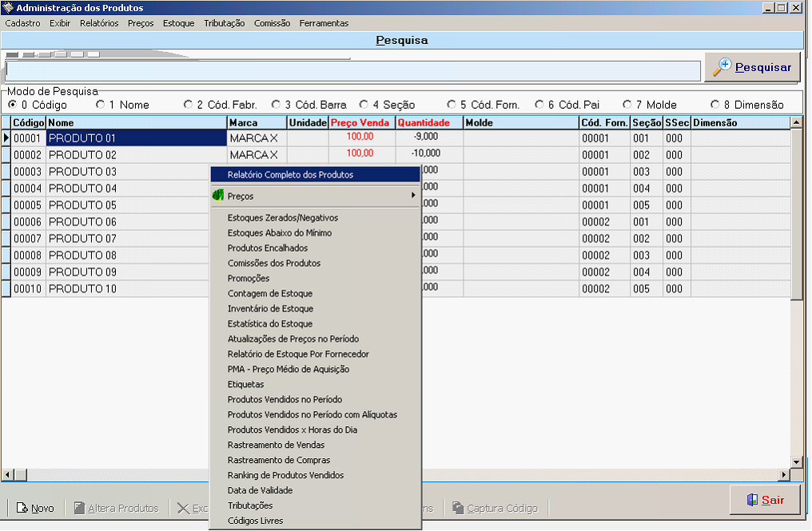Click the Novo document icon
The height and width of the screenshot is (531, 812).
[22, 509]
